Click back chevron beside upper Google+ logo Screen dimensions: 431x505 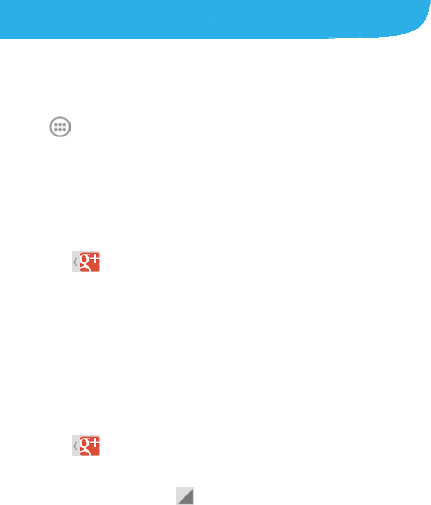coord(75,262)
